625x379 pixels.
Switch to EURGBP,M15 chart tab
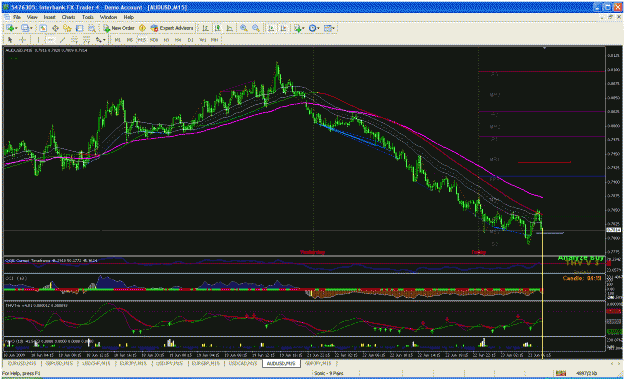tap(205, 363)
